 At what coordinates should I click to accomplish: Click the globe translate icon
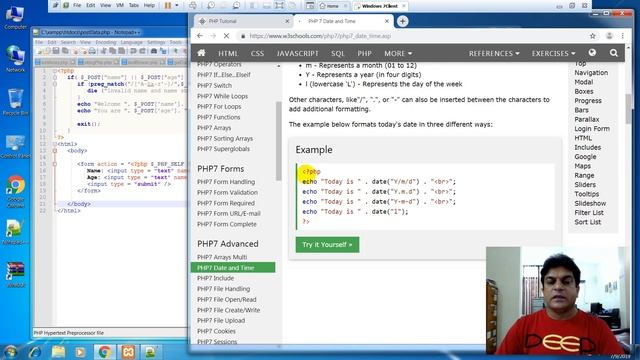(592, 53)
